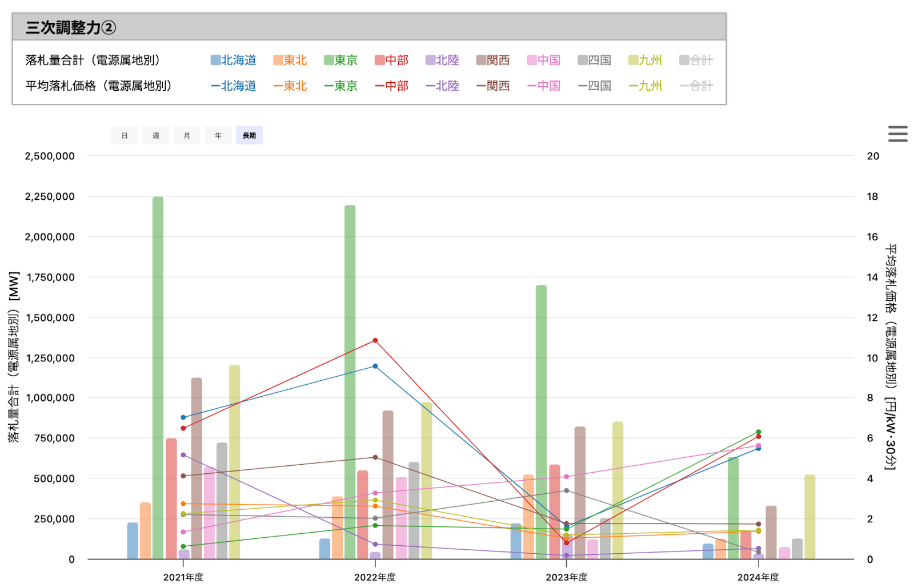Click the 2023年度 x-axis label

[567, 577]
